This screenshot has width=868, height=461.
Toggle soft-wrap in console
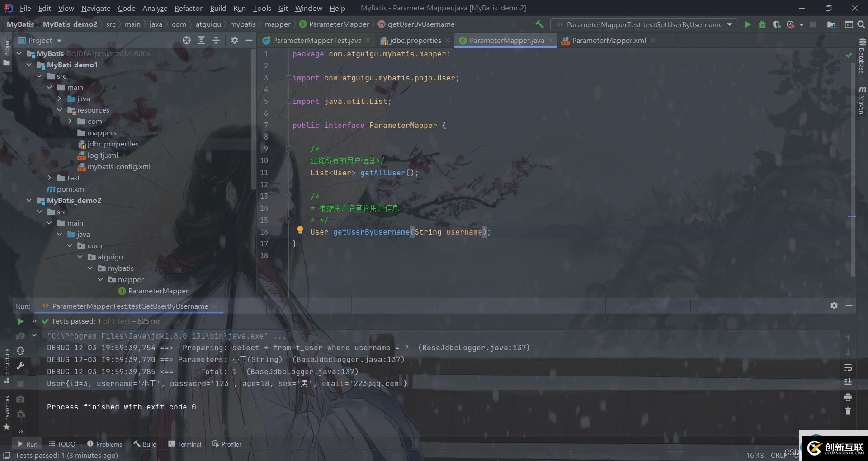click(x=848, y=367)
